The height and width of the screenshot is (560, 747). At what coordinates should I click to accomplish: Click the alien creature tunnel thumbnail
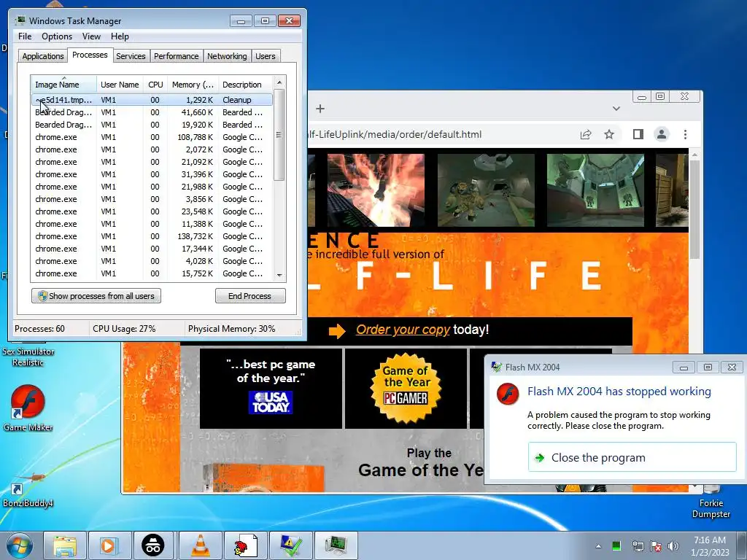coord(486,190)
